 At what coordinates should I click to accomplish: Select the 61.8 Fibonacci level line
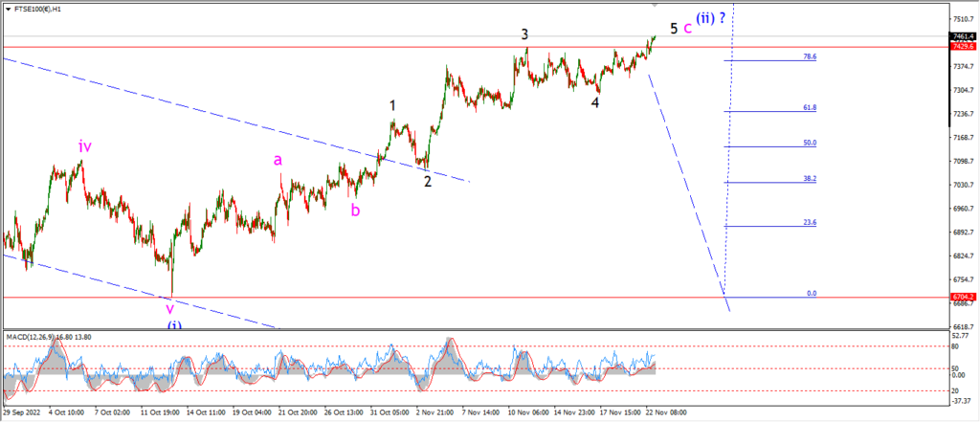[770, 111]
